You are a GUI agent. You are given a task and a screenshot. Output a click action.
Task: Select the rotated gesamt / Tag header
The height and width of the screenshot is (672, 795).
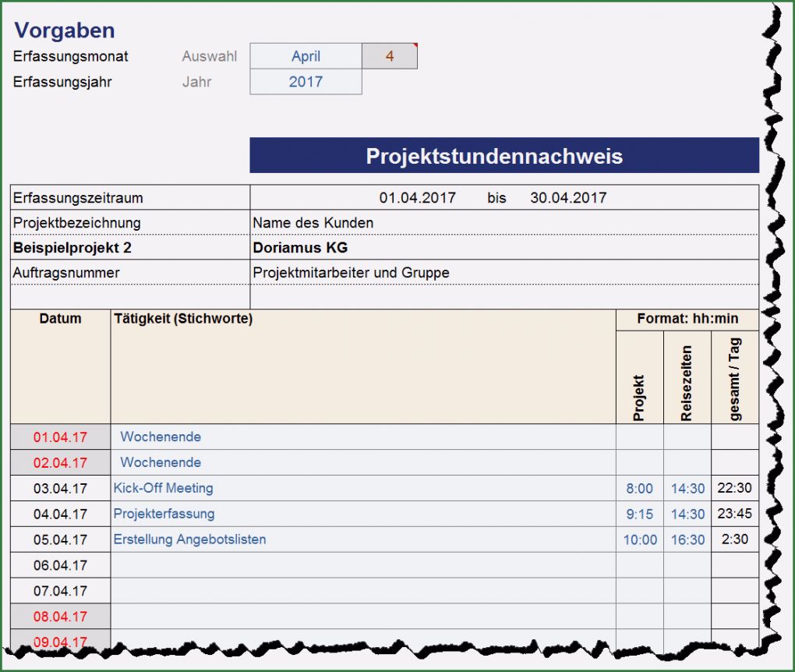coord(735,380)
